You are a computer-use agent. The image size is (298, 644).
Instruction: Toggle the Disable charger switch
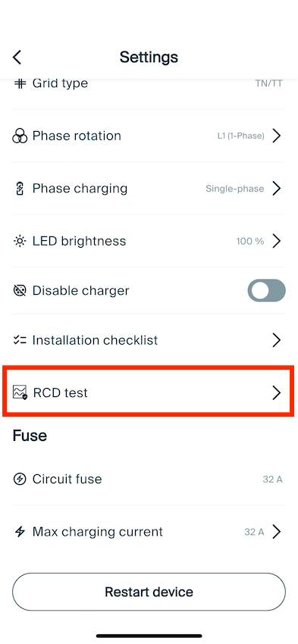pos(266,291)
